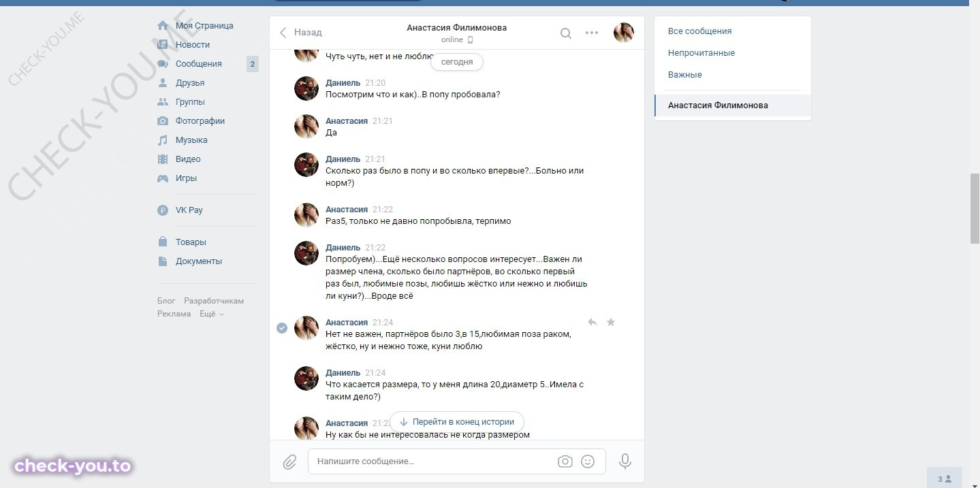Image resolution: width=980 pixels, height=488 pixels.
Task: Open the Новости news feed icon
Action: coord(163,44)
